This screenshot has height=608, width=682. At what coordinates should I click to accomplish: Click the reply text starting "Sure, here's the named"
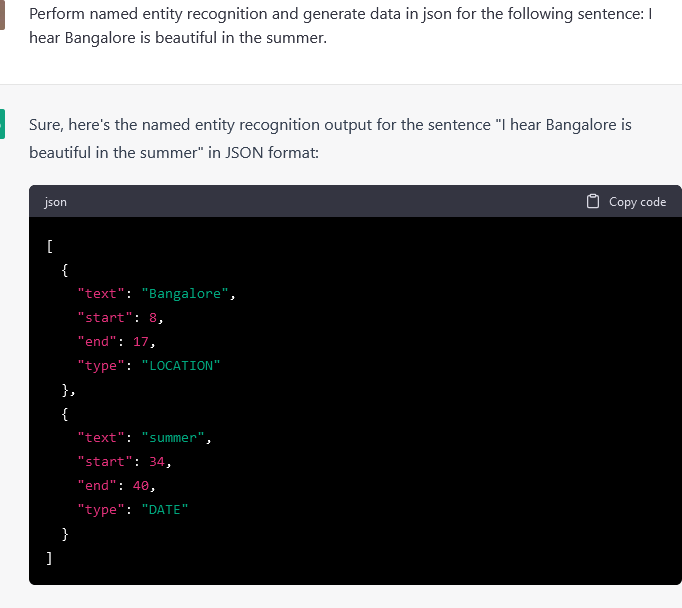click(x=331, y=139)
